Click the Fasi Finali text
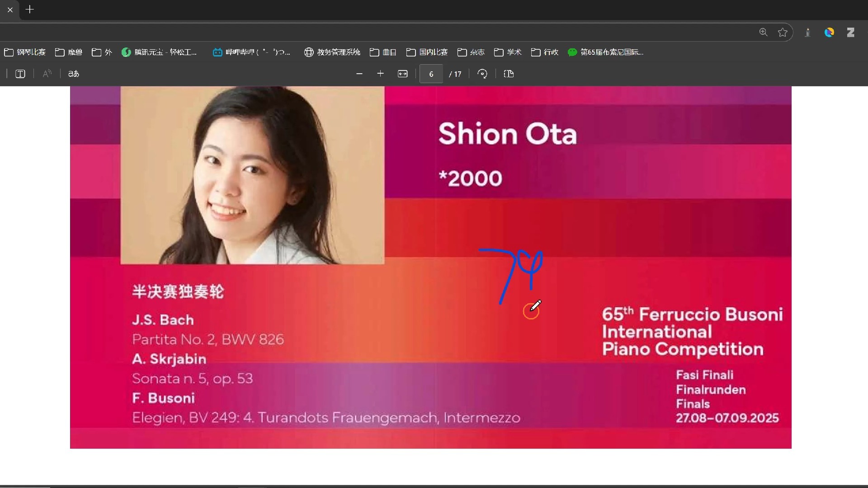 705,375
